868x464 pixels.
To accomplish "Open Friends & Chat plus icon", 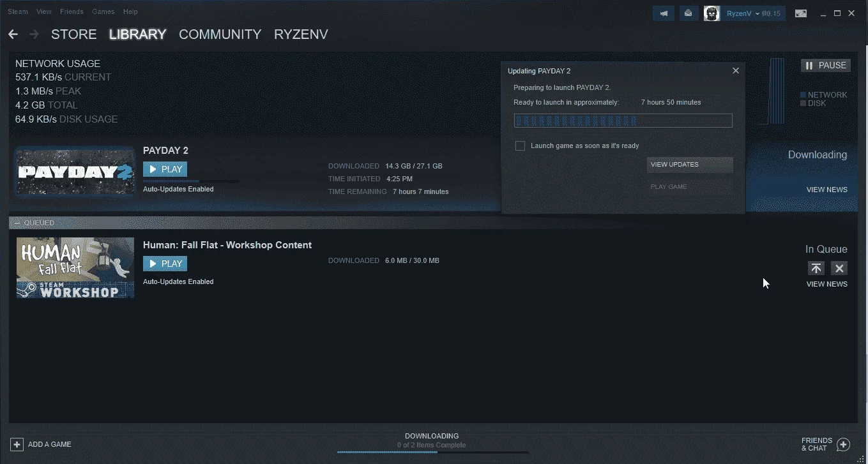I will 843,444.
